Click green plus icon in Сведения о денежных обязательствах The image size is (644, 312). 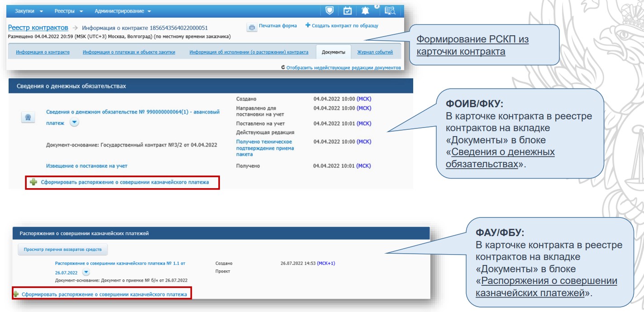coord(33,183)
